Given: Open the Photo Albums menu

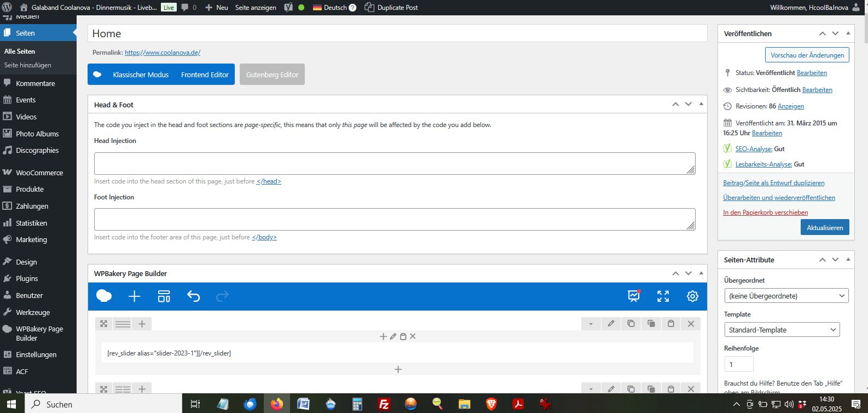Looking at the screenshot, I should click(x=38, y=134).
